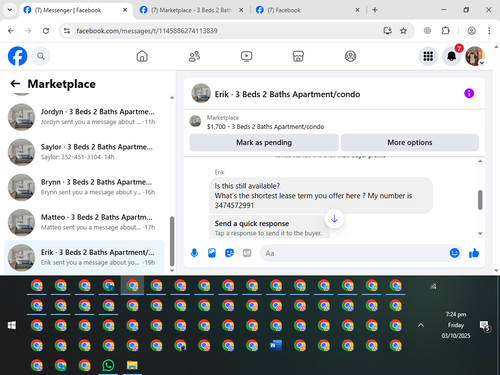Click the Aa message input field
500x375 pixels.
tap(354, 253)
